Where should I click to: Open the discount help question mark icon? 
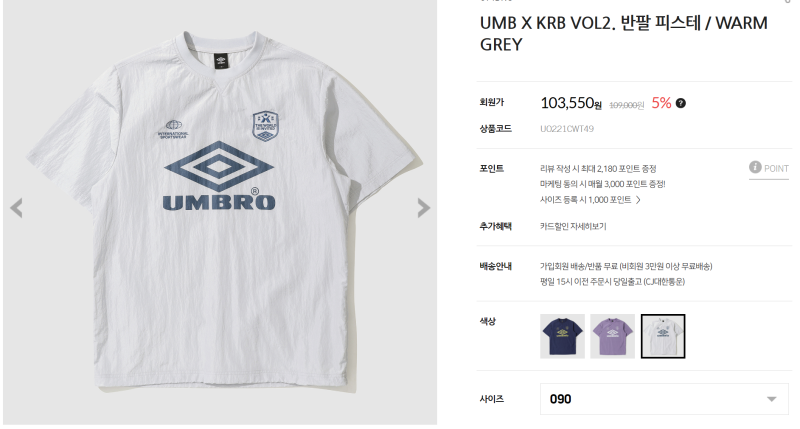[x=681, y=103]
